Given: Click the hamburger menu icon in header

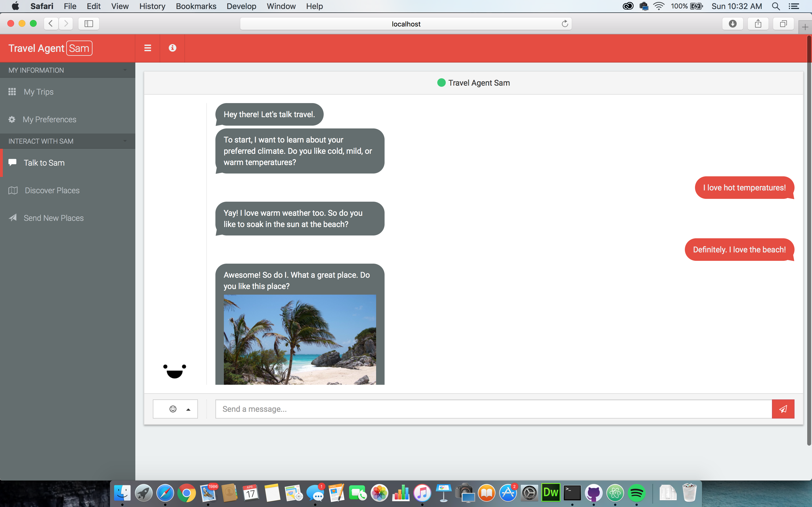Looking at the screenshot, I should tap(148, 48).
